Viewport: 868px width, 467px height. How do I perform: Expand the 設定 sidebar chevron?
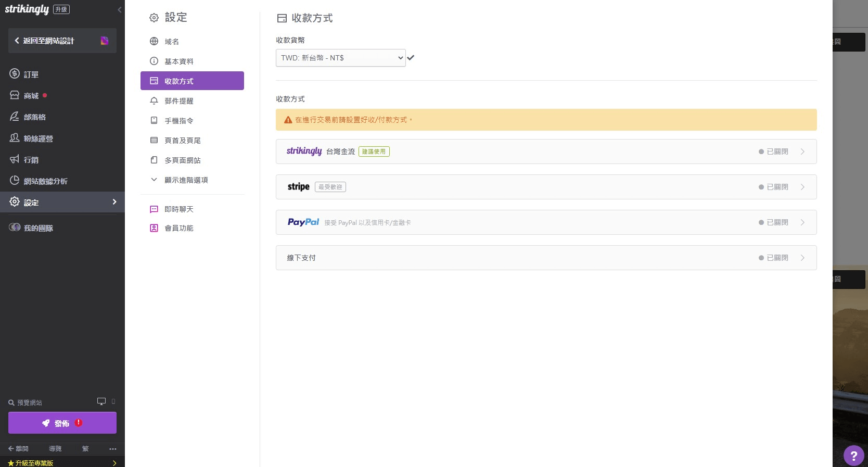(x=114, y=201)
